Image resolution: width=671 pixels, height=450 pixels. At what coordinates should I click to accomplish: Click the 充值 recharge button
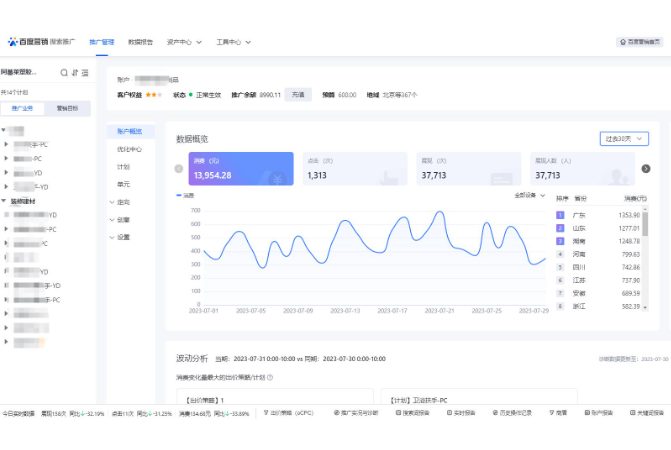tap(298, 95)
